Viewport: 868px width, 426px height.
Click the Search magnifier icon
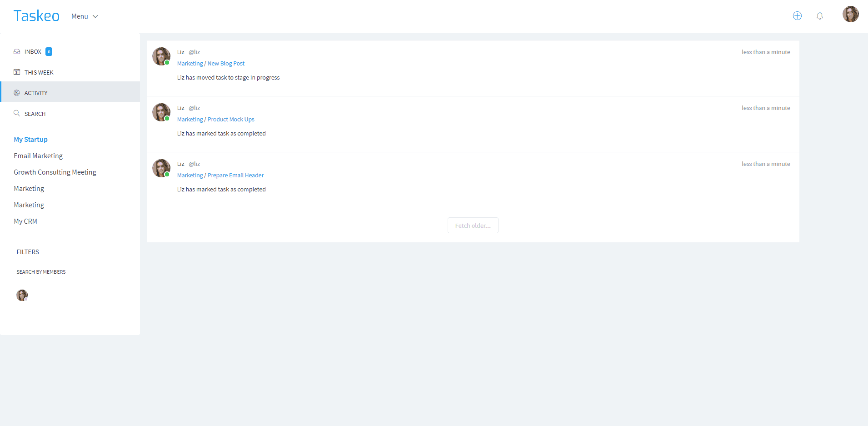[17, 113]
